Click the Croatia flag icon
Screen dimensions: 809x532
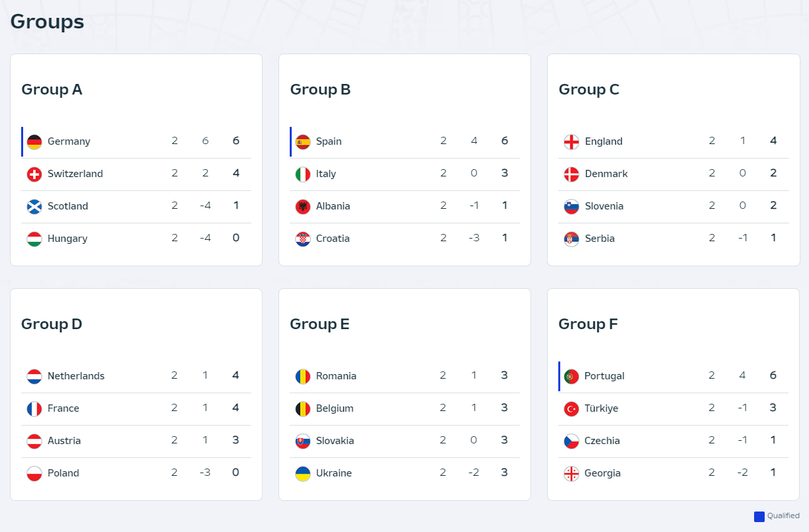(x=303, y=239)
